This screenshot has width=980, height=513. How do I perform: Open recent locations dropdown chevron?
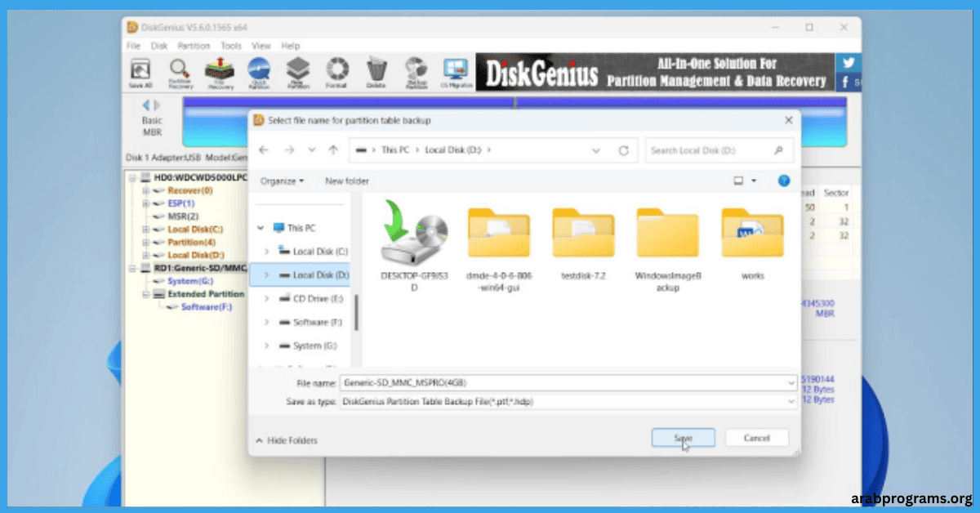click(x=311, y=150)
